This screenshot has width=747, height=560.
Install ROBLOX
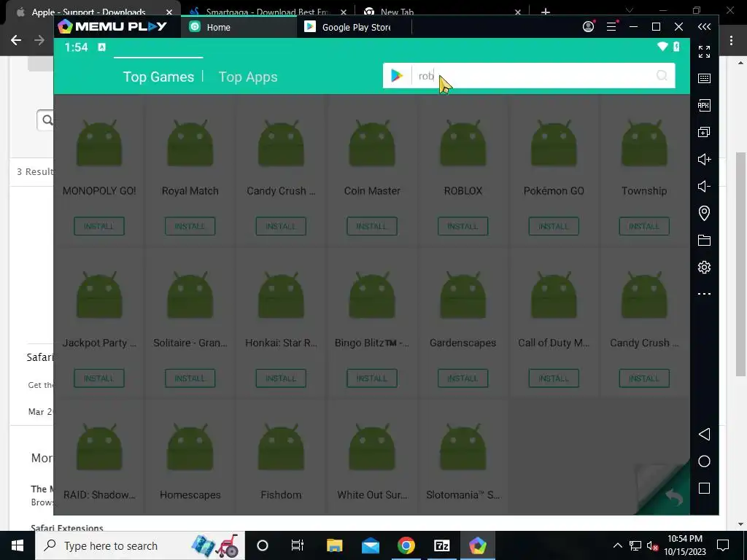click(462, 226)
